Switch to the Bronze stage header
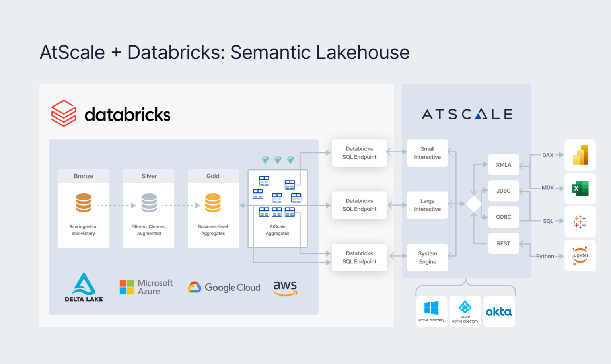Screen dimensions: 611x364 [84, 176]
